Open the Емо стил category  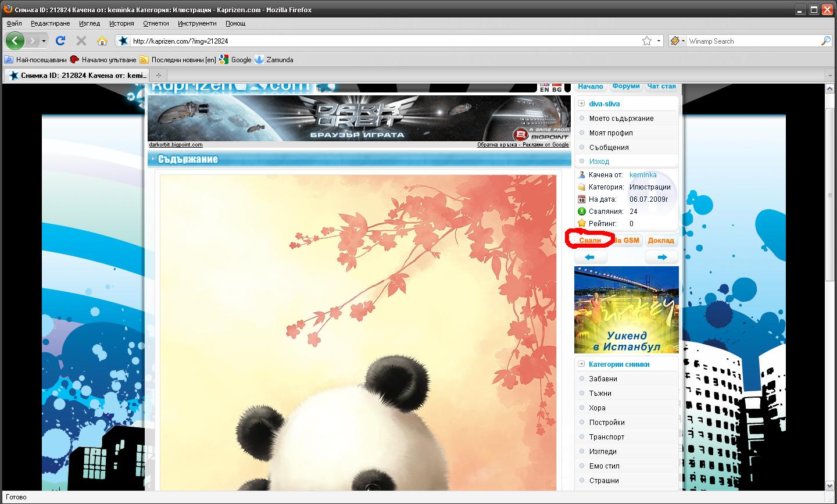pos(604,466)
